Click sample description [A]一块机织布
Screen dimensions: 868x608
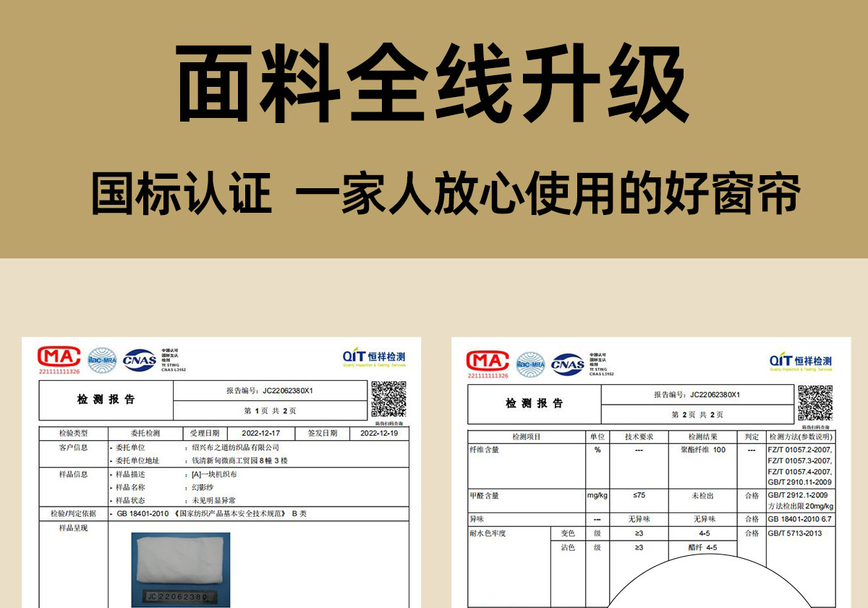pos(214,474)
